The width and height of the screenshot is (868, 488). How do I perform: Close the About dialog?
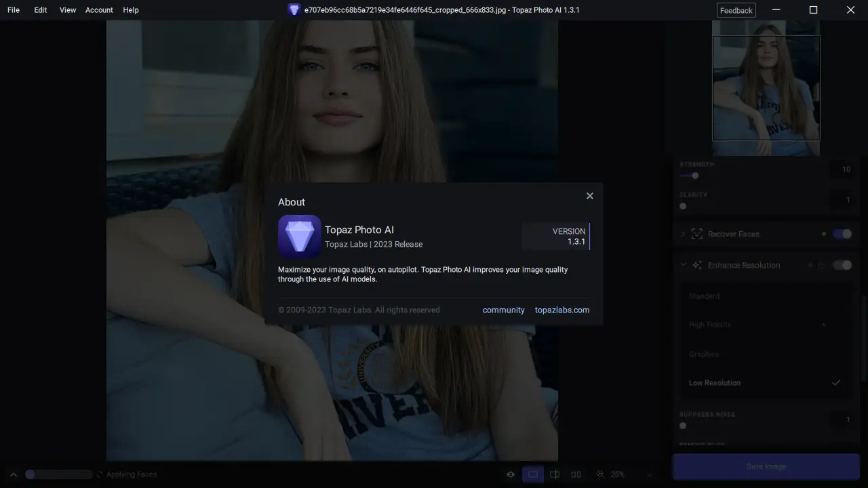(x=590, y=196)
